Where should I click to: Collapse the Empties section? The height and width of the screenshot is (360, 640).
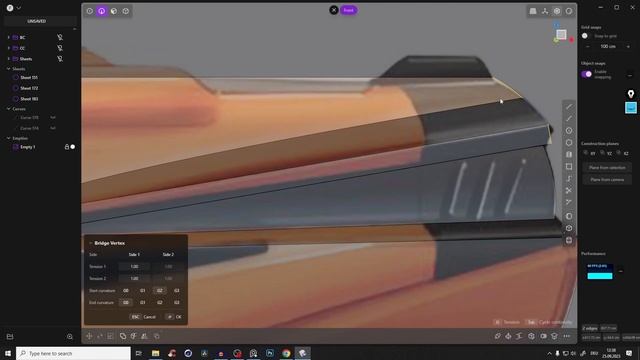click(x=9, y=138)
